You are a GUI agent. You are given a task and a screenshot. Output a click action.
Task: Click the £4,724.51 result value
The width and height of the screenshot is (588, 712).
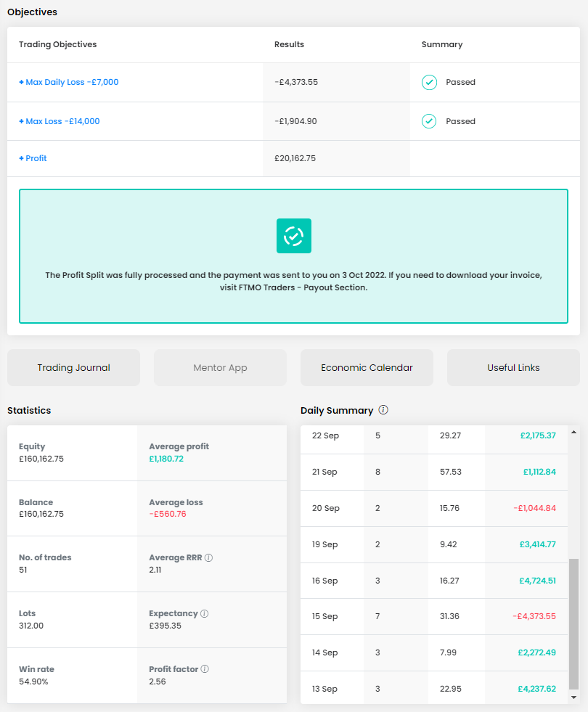pyautogui.click(x=538, y=581)
